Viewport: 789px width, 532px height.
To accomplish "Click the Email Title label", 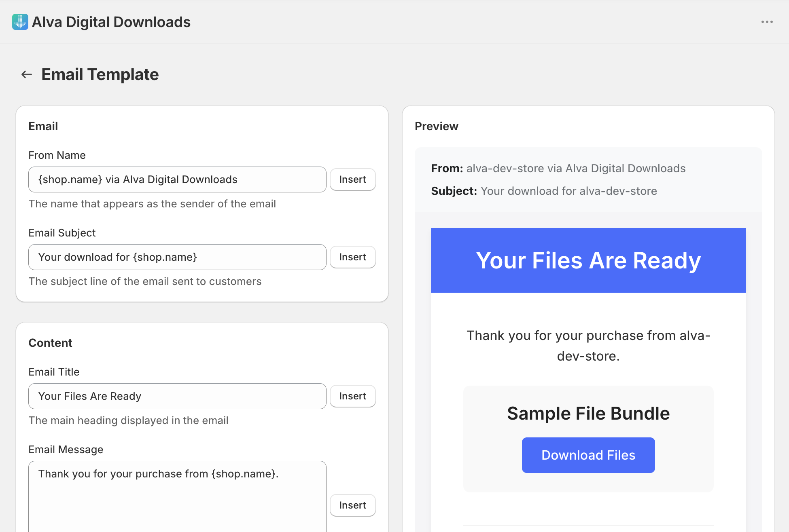I will pyautogui.click(x=54, y=372).
